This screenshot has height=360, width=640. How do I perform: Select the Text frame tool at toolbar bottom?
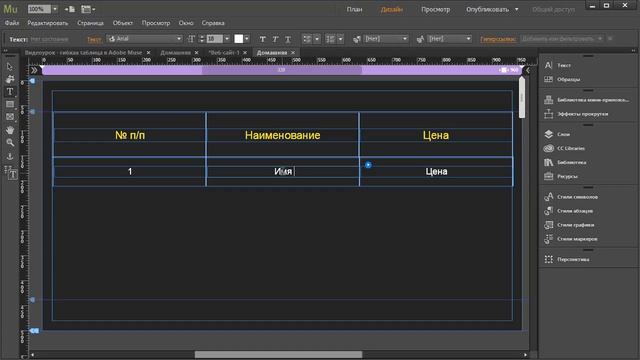(12, 174)
